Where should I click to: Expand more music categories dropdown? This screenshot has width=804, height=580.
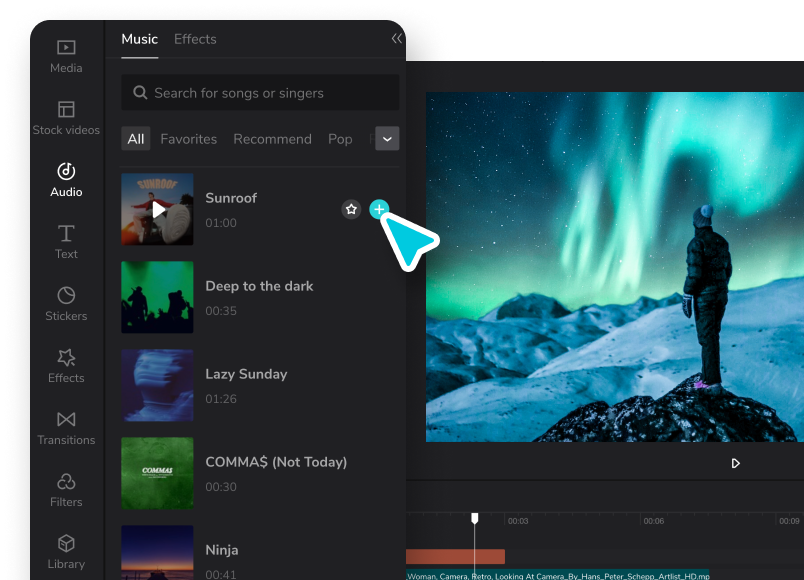pyautogui.click(x=387, y=139)
